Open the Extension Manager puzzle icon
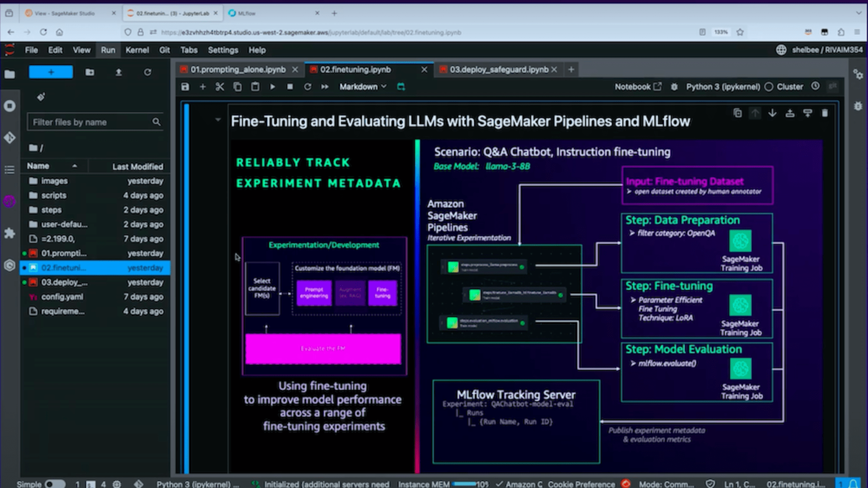The width and height of the screenshot is (868, 488). [x=10, y=233]
